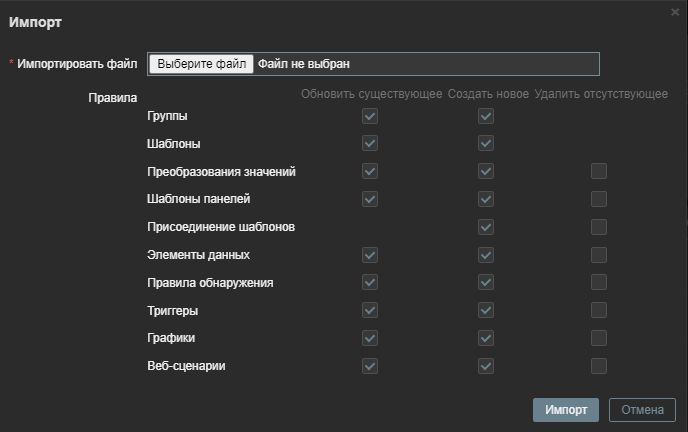Uncheck 'Создать новое' for Присоединение шаблонов
688x432 pixels.
point(486,227)
